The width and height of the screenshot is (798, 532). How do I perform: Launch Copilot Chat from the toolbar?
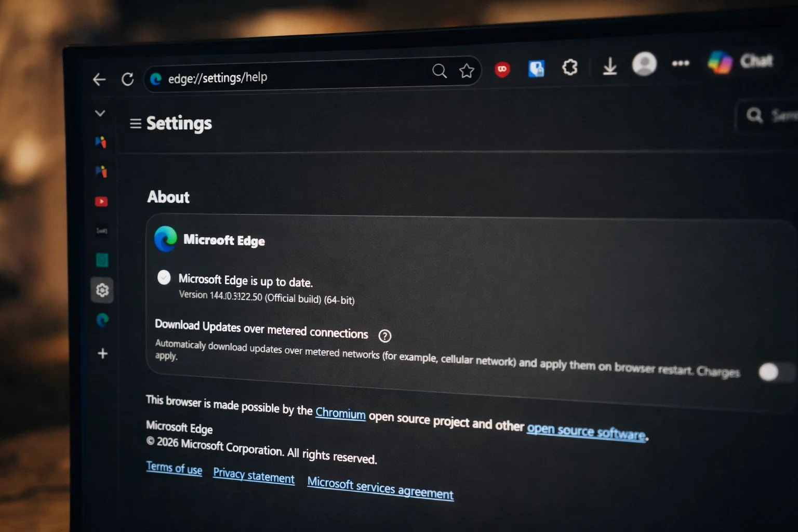pos(741,62)
